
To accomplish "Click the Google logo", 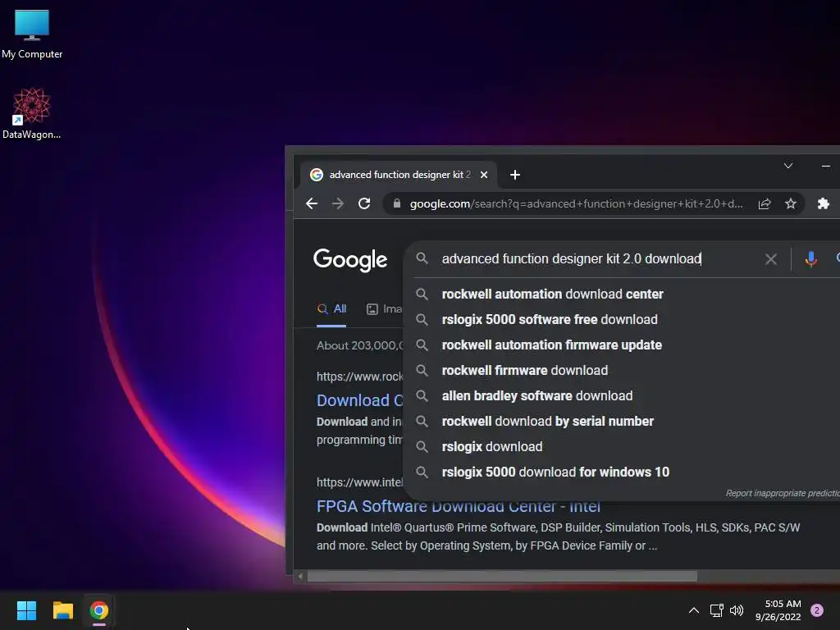I will coord(350,260).
